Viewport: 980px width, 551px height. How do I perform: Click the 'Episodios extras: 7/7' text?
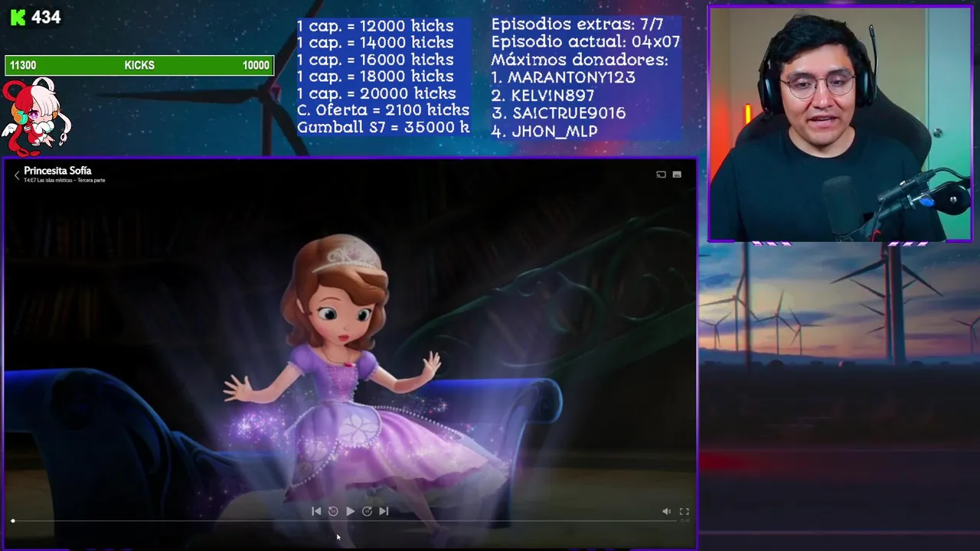pyautogui.click(x=577, y=24)
